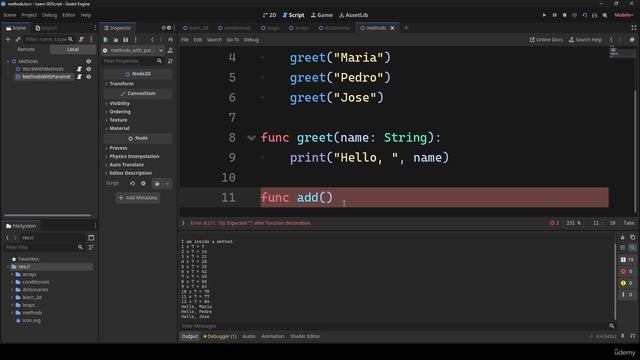Click the copy output icon
640x360 pixels.
632,237
